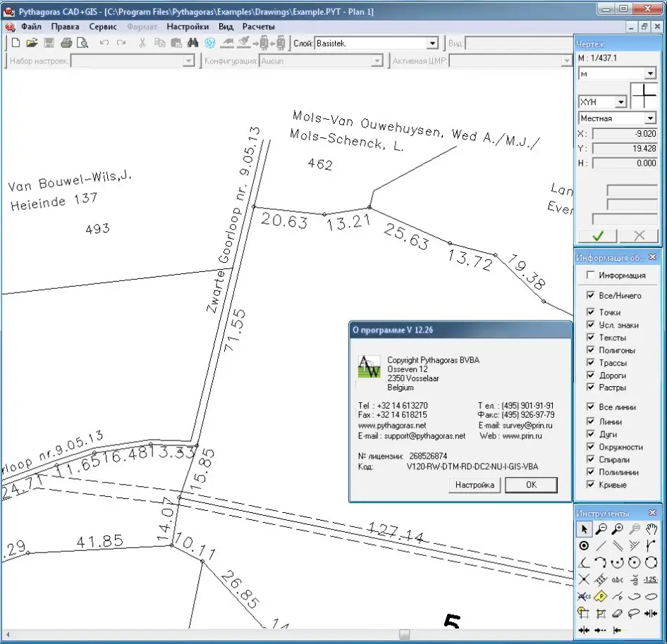Choose the closed curve tool
667x644 pixels.
(651, 596)
